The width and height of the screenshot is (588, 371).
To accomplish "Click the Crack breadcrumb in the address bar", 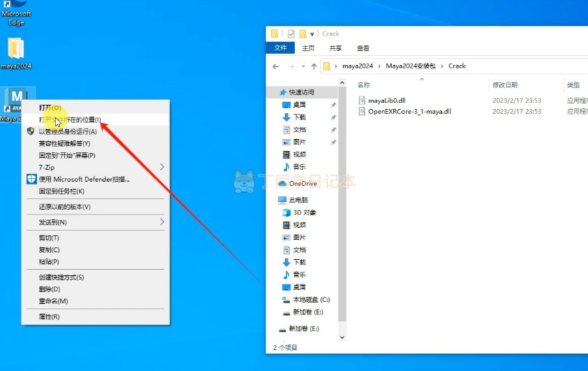I will point(457,66).
